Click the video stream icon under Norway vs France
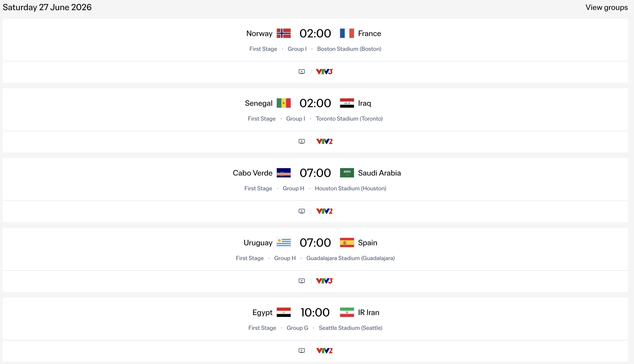 [301, 72]
